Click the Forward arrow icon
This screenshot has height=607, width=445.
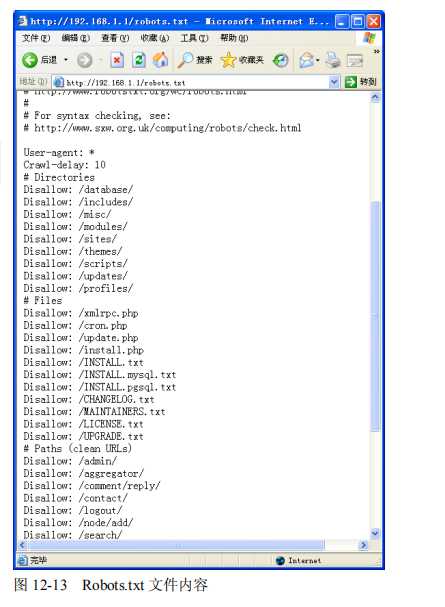coord(84,60)
